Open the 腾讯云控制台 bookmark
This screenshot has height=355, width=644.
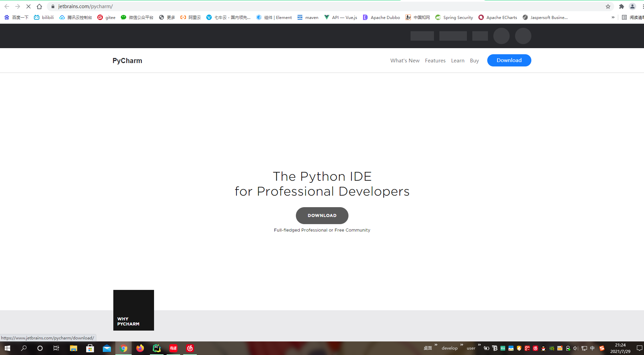[x=76, y=17]
